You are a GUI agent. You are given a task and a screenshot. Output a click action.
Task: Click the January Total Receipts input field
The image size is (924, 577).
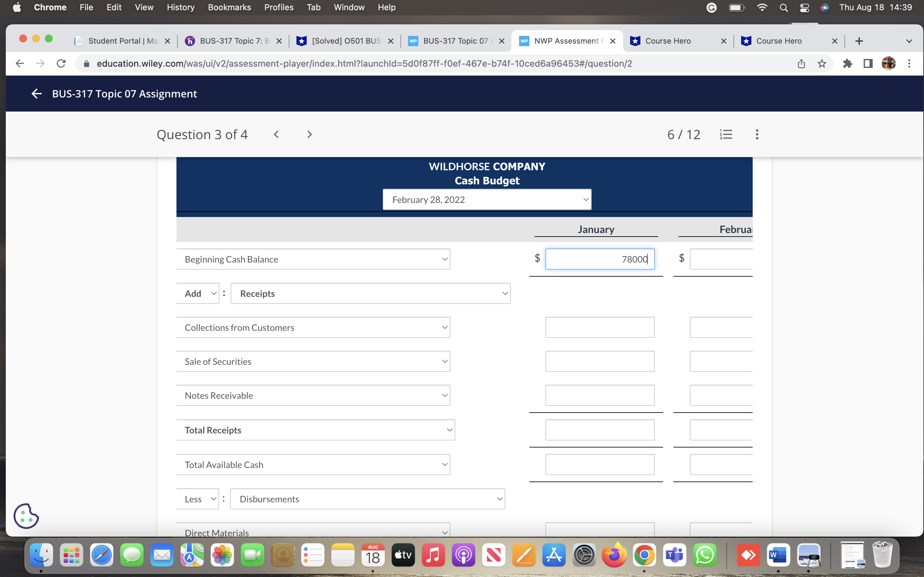599,430
